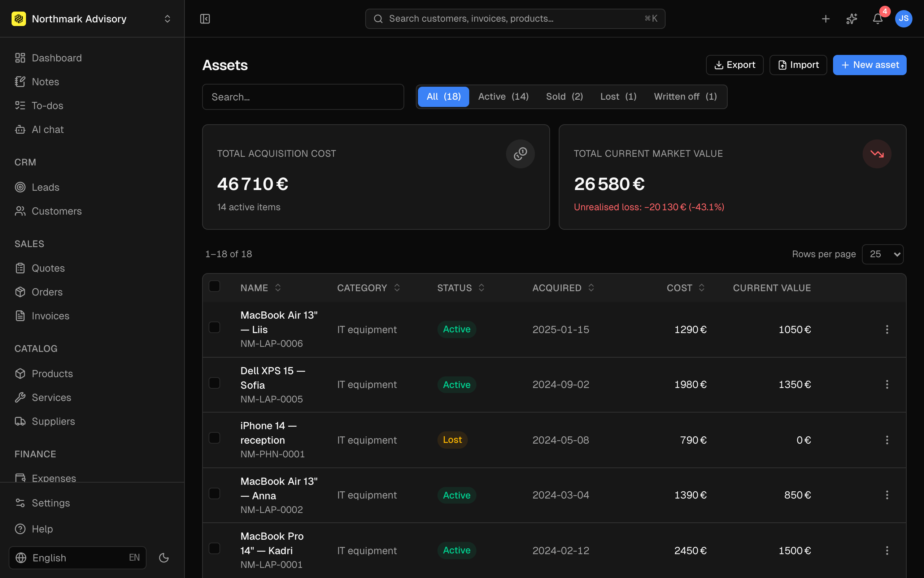The width and height of the screenshot is (924, 578).
Task: Sort table by Name column
Action: 261,288
